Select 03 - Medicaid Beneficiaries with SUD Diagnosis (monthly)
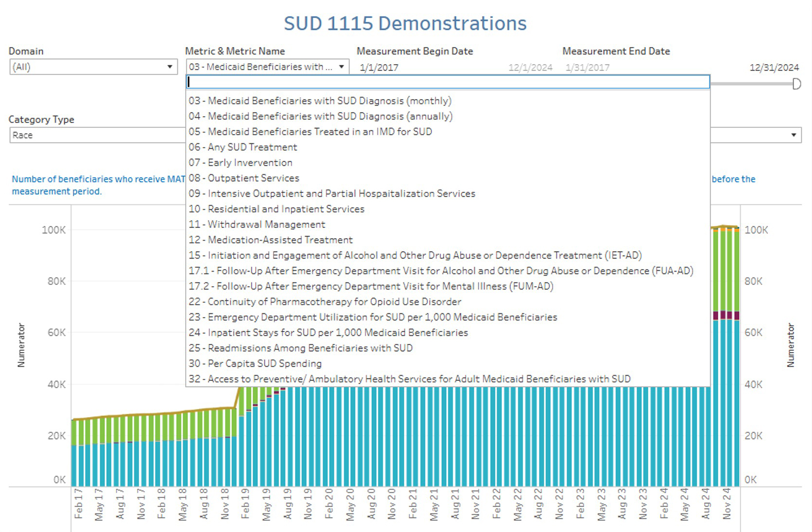 click(x=320, y=101)
